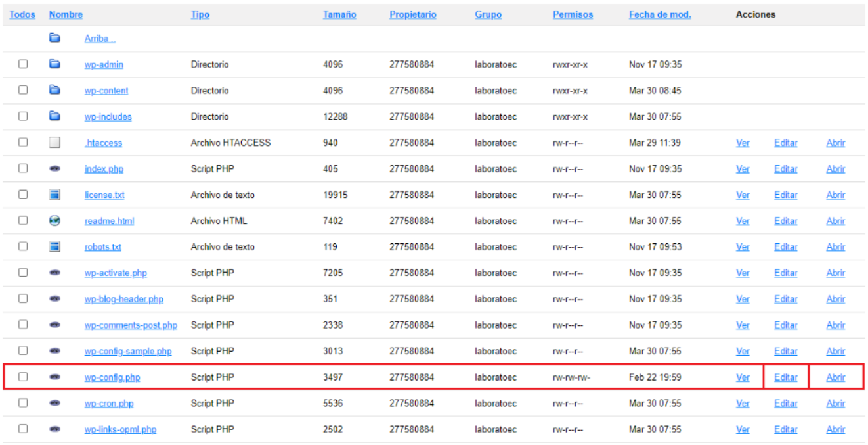This screenshot has height=445, width=868.
Task: Click Editar for .htaccess
Action: tap(786, 143)
